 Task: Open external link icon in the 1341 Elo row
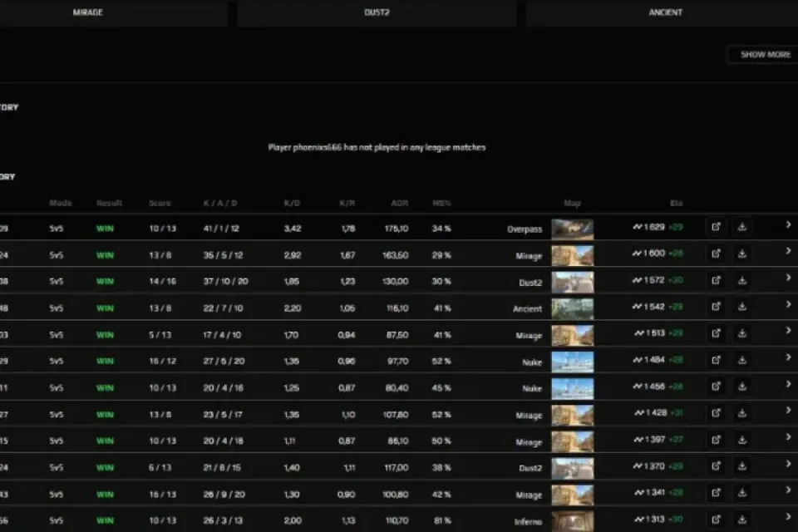tap(716, 493)
